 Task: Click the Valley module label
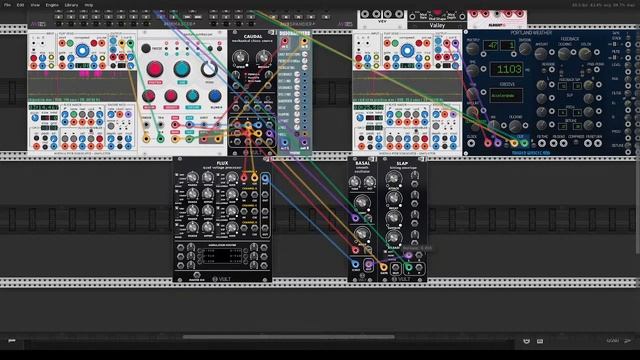click(437, 25)
